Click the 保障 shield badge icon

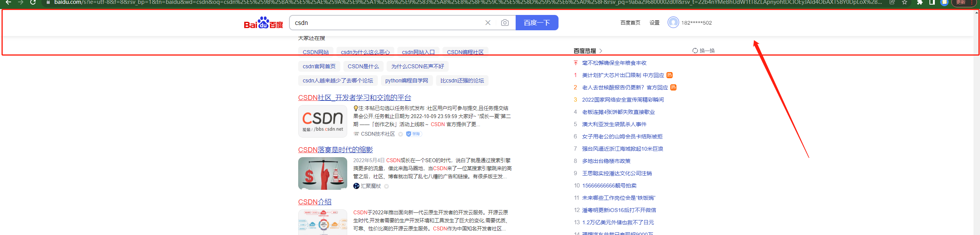click(x=413, y=134)
